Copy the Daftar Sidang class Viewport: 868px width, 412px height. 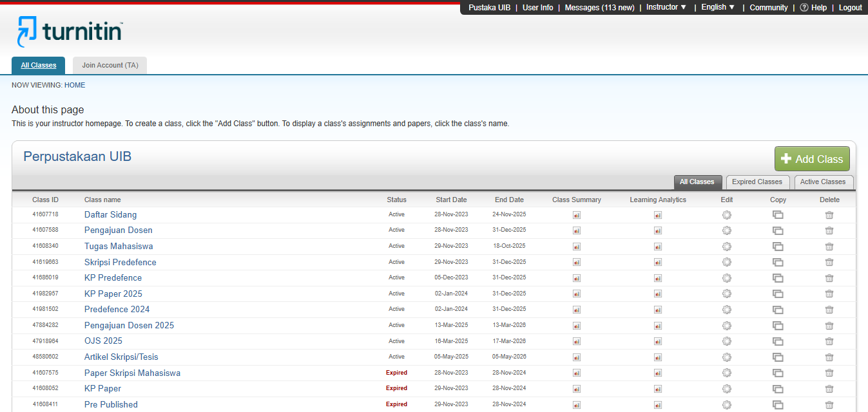tap(778, 215)
